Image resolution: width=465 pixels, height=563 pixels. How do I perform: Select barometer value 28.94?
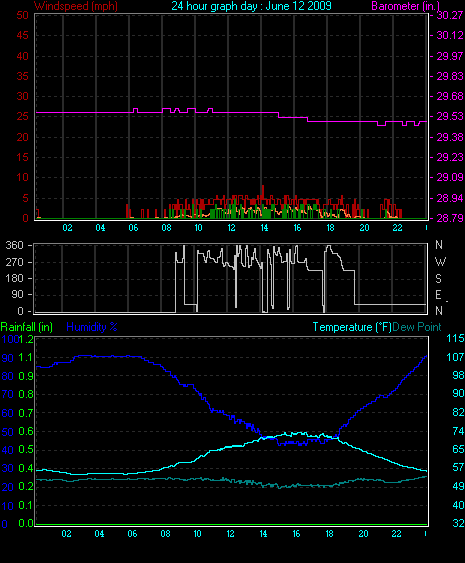pos(450,198)
